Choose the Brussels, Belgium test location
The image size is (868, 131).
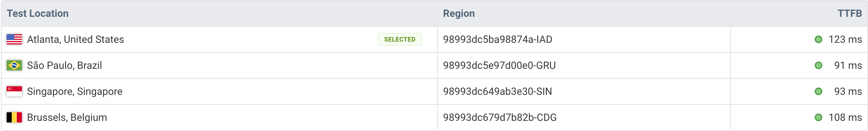pos(67,117)
